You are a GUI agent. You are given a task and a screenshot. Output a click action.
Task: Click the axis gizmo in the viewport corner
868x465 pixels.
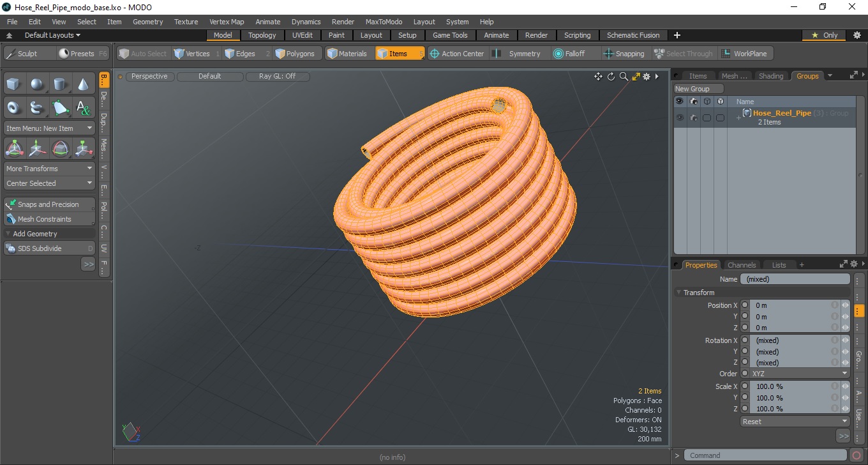131,431
